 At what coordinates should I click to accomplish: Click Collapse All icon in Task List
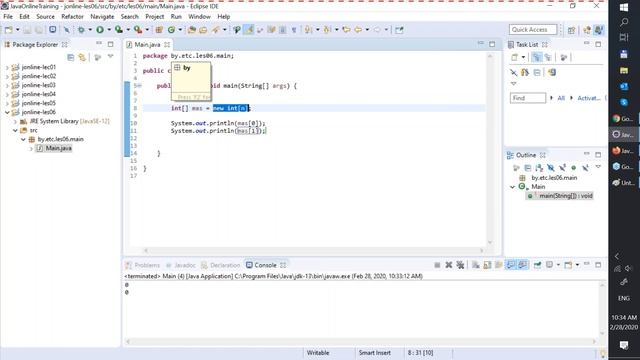(537, 73)
